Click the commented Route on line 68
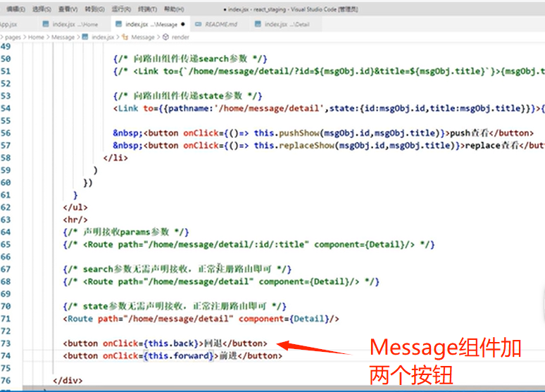The height and width of the screenshot is (392, 545). (x=221, y=282)
